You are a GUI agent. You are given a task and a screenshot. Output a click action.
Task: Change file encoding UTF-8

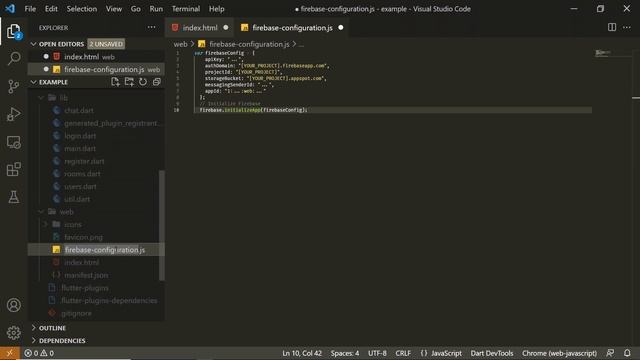coord(377,353)
